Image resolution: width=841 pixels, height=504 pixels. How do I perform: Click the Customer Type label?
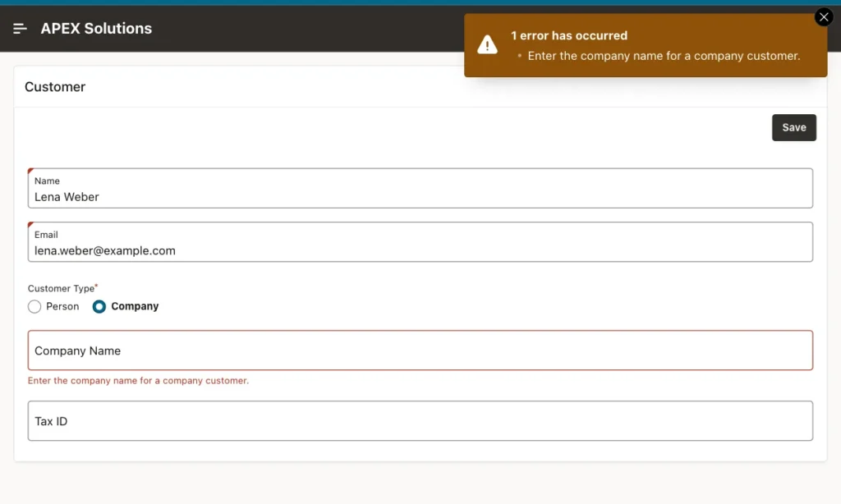point(61,288)
